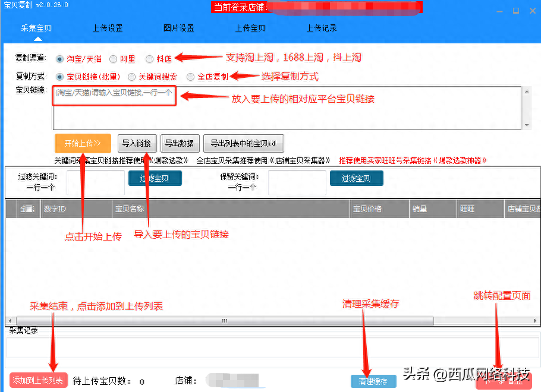The width and height of the screenshot is (541, 392).
Task: Click the table's horizontal scrollbar right arrow
Action: 535,321
